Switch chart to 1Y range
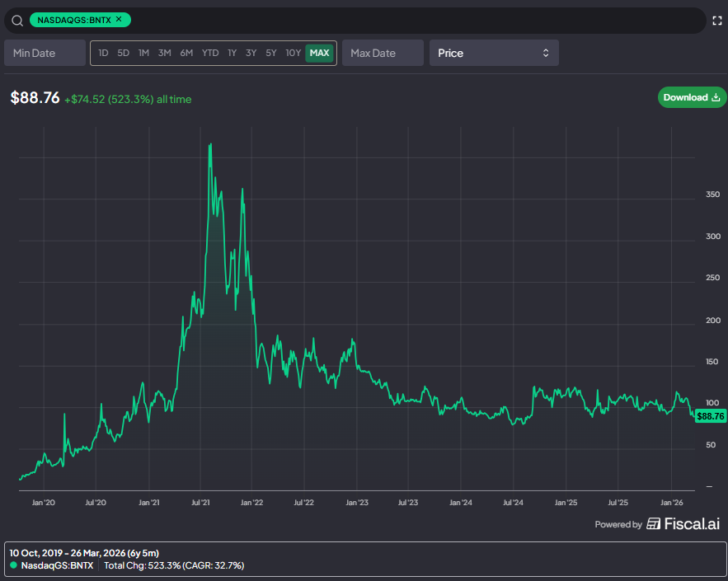Viewport: 728px width, 581px height. (232, 53)
